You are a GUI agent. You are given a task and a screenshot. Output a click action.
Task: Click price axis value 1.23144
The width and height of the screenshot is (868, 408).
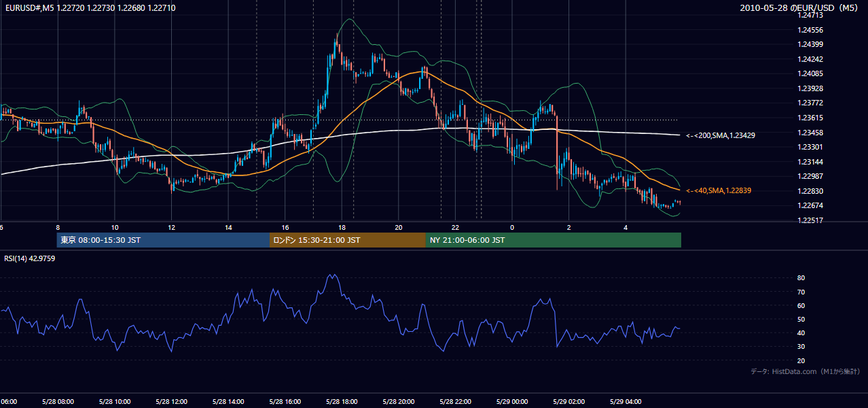pyautogui.click(x=812, y=162)
